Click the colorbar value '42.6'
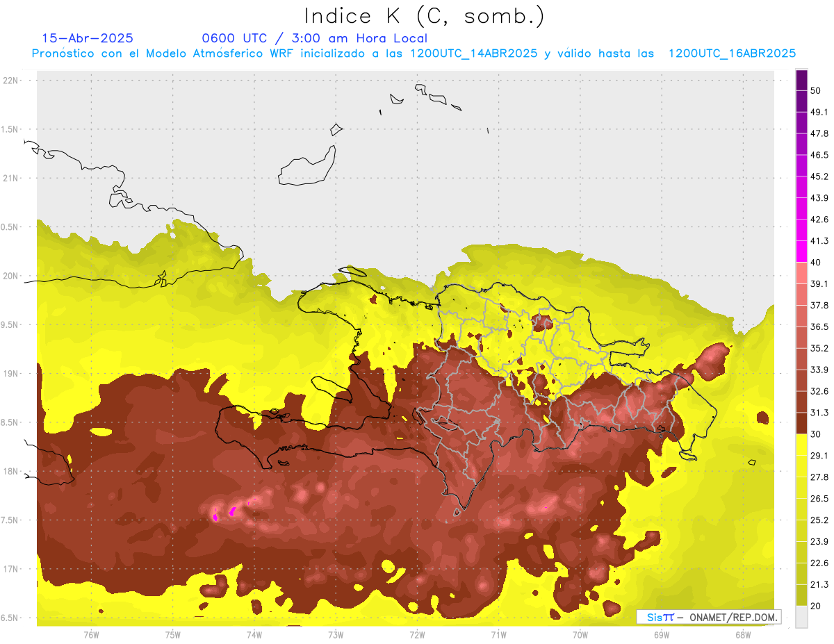 [819, 220]
